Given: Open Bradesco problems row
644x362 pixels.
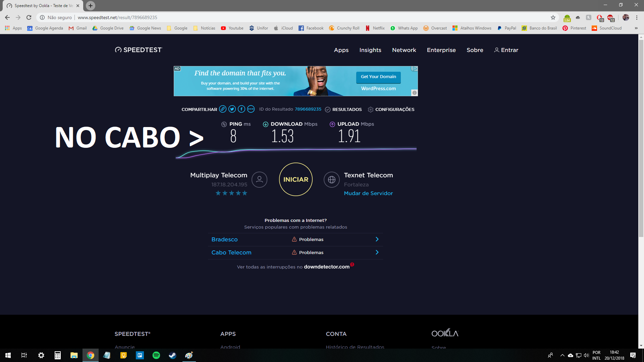Looking at the screenshot, I should point(295,239).
